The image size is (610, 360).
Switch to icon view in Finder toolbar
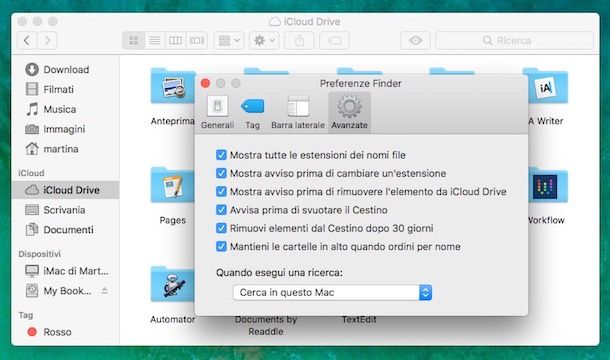133,40
